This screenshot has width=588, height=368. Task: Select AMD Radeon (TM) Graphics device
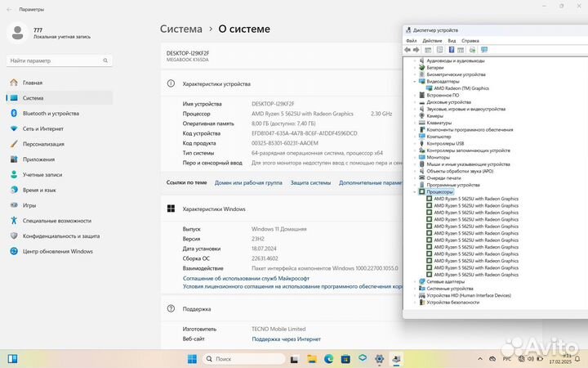point(461,88)
